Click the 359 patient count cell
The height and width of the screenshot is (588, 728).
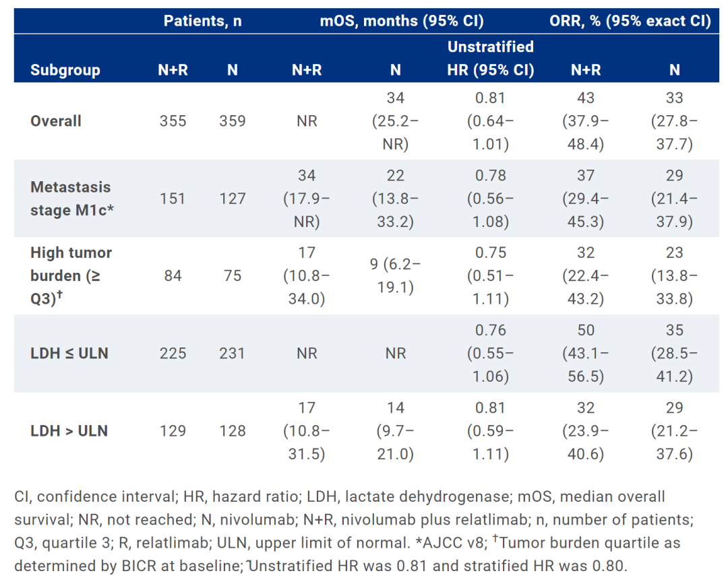coord(232,121)
